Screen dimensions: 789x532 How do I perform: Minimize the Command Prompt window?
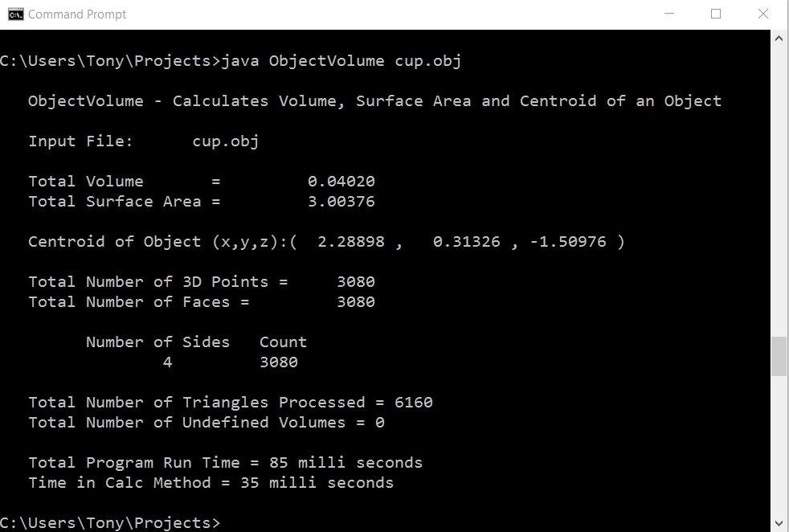[x=669, y=14]
